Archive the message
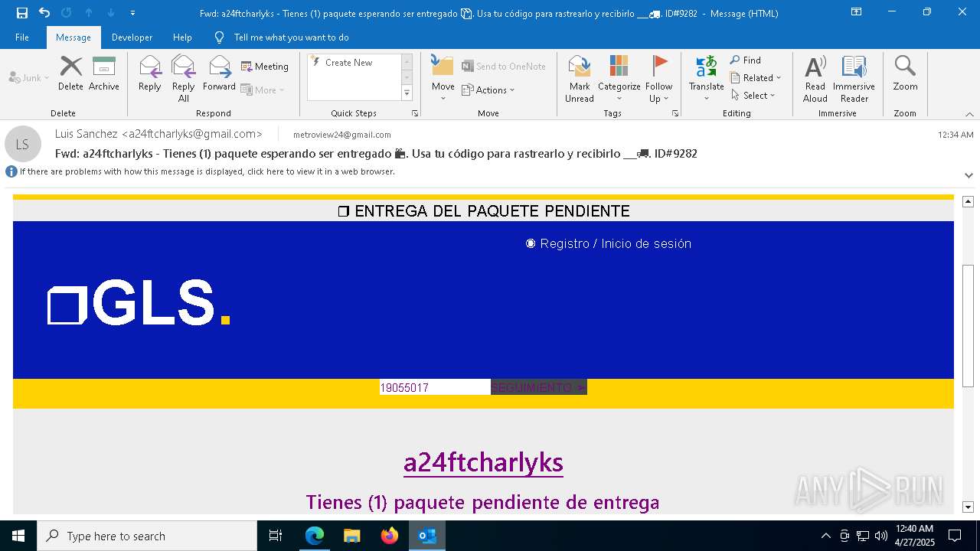The width and height of the screenshot is (980, 551). coord(104,73)
